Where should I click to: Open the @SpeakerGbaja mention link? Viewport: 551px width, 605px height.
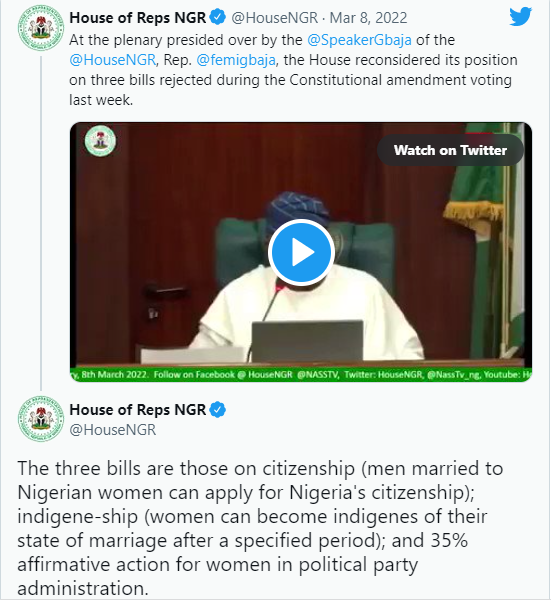(x=359, y=40)
